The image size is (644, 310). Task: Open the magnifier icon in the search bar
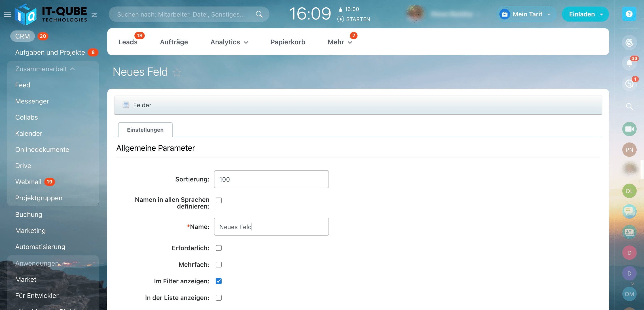259,14
